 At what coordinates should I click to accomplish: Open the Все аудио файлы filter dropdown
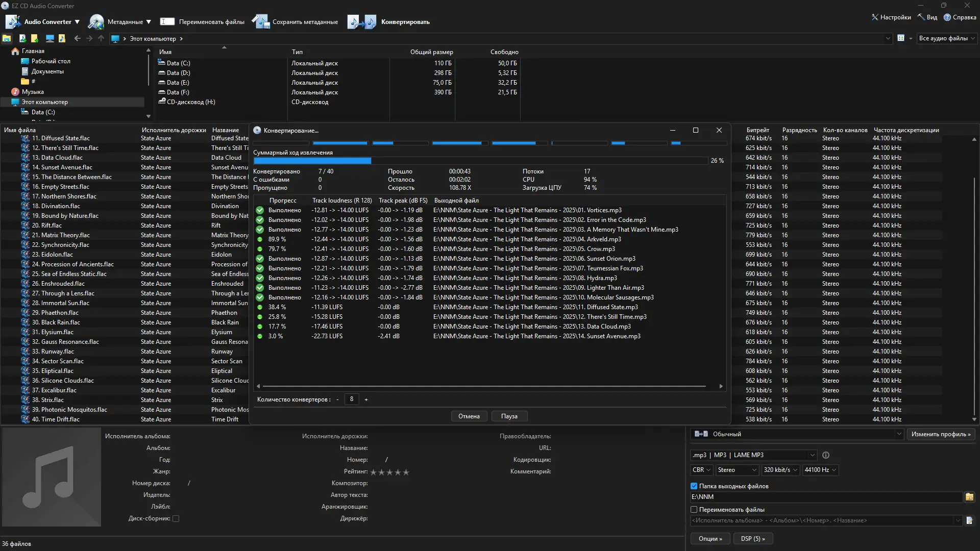[947, 38]
